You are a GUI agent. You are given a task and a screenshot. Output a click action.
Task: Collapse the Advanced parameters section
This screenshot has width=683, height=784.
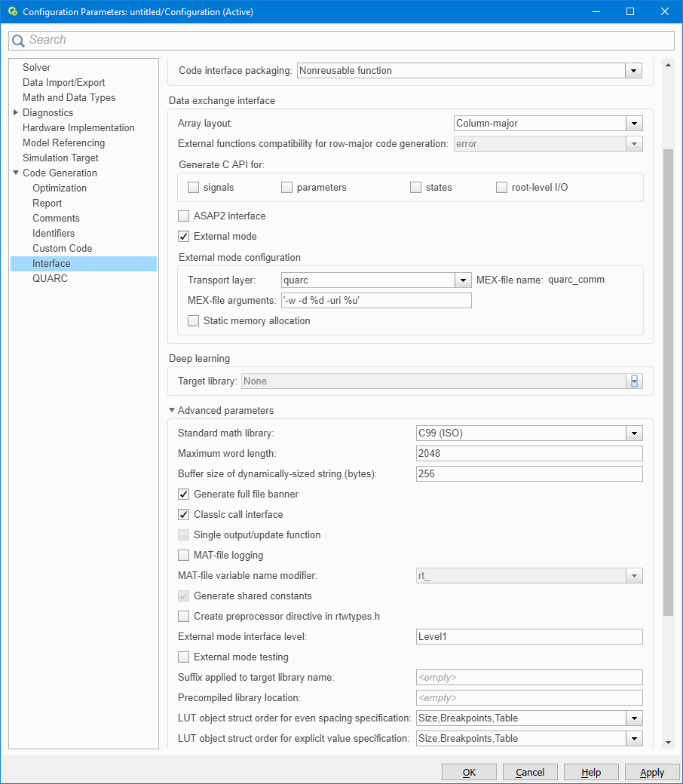tap(172, 410)
